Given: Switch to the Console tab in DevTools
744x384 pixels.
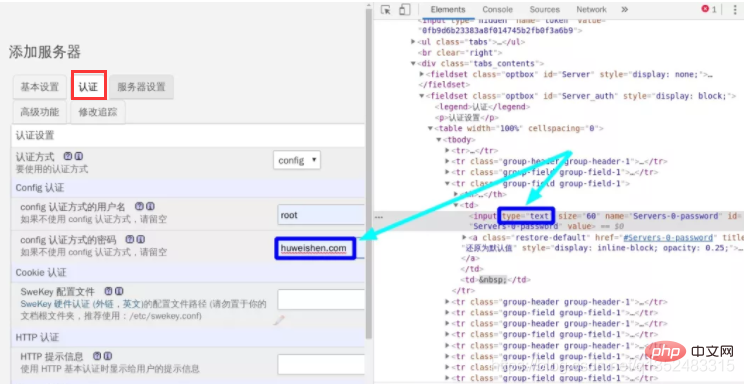Looking at the screenshot, I should (497, 9).
